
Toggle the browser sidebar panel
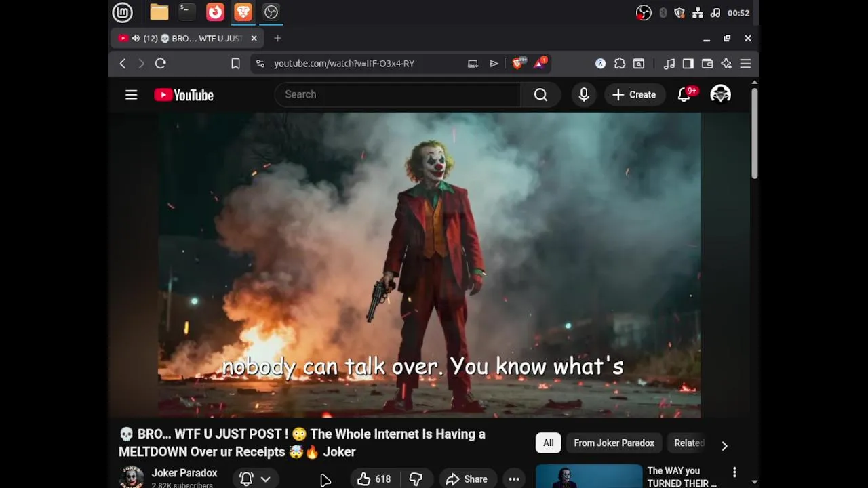pyautogui.click(x=688, y=64)
